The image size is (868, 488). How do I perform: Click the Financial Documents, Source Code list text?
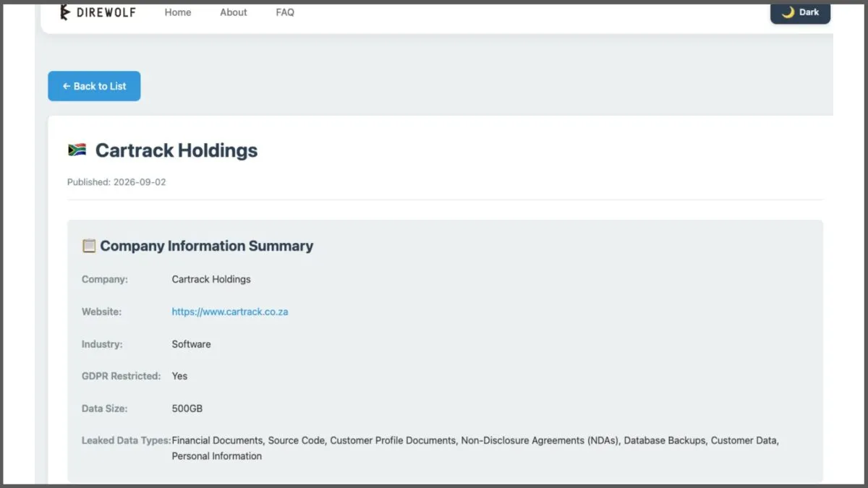point(475,448)
